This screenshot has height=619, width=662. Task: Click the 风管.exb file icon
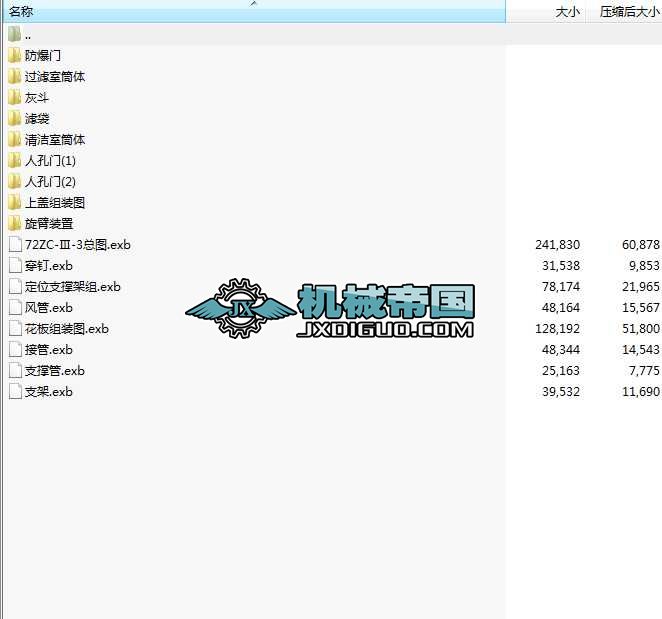pos(15,307)
